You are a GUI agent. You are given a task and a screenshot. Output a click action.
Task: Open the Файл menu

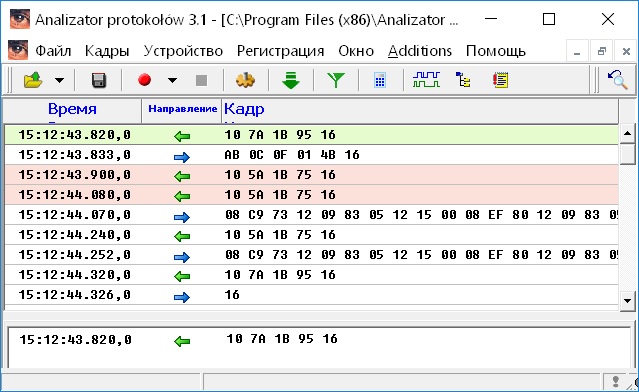point(53,51)
